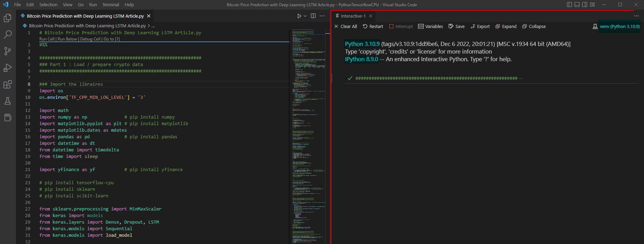
Task: Click breadcrumb file name Bitcoin Price Prediction
Action: 87,26
